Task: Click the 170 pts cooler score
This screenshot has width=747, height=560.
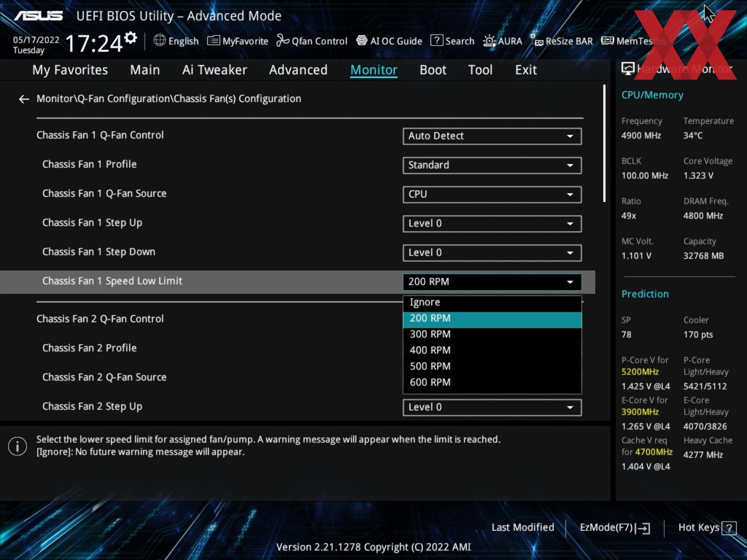Action: click(x=698, y=335)
